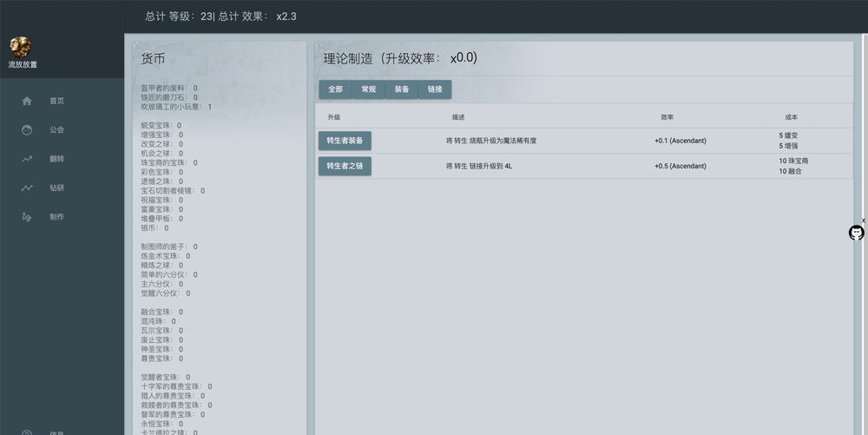Click the 简单的六分仪 currency row
This screenshot has width=868, height=435.
[169, 274]
